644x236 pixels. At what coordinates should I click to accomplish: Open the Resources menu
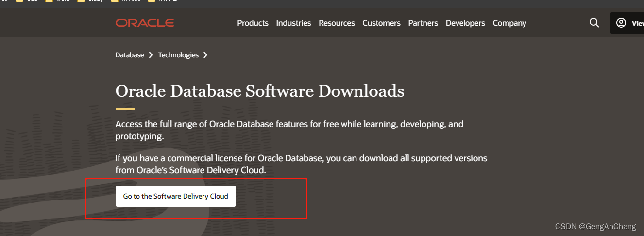337,23
